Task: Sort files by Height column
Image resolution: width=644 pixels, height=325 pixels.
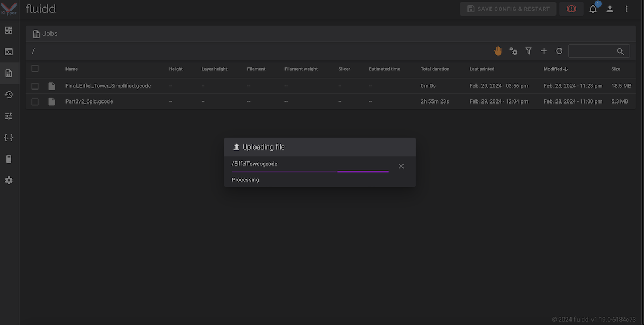Action: (x=175, y=69)
